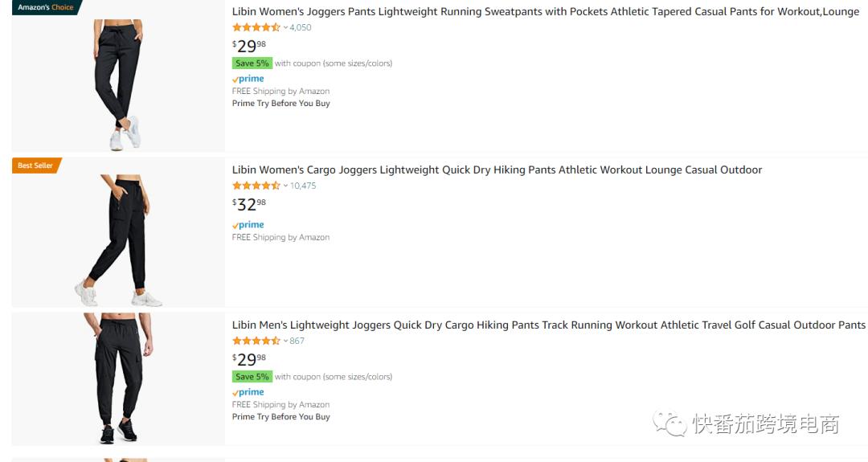The width and height of the screenshot is (868, 462).
Task: Click the Amazon's Choice badge
Action: [45, 7]
